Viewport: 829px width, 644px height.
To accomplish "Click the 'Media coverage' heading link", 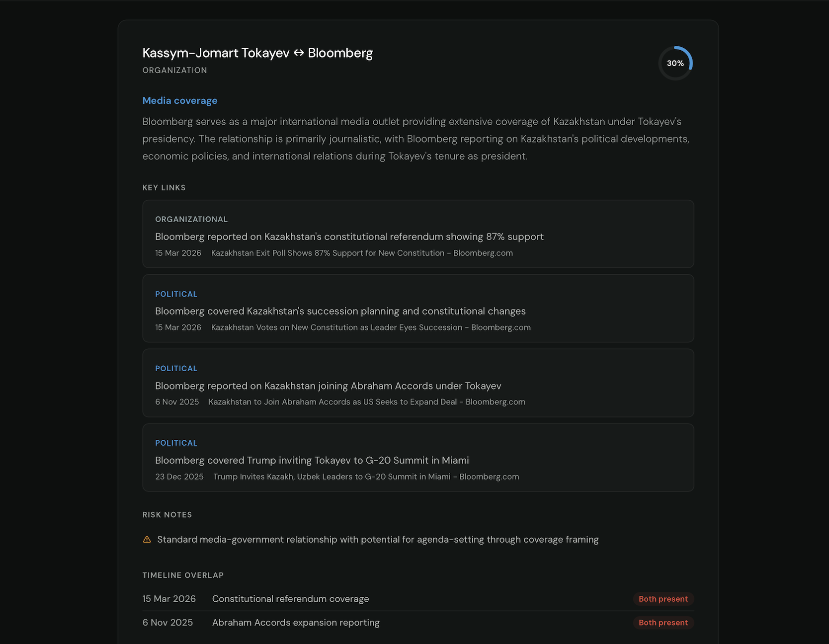I will [x=180, y=100].
